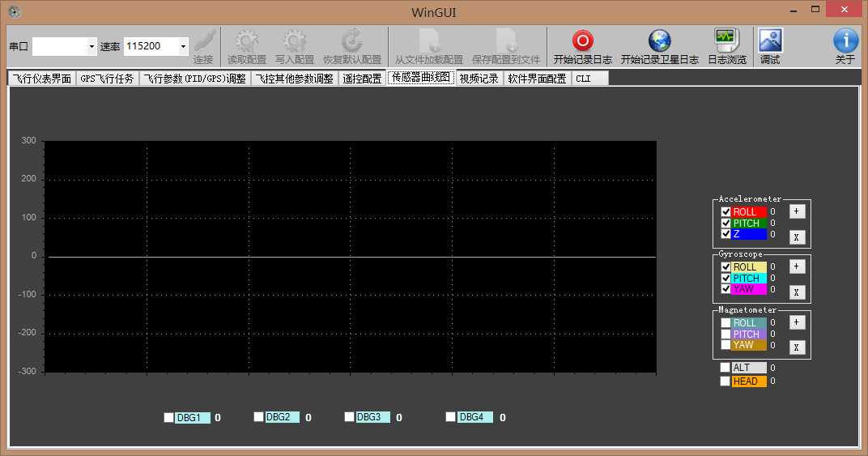
Task: Switch to the 飞行仪表界面 tab
Action: 42,79
